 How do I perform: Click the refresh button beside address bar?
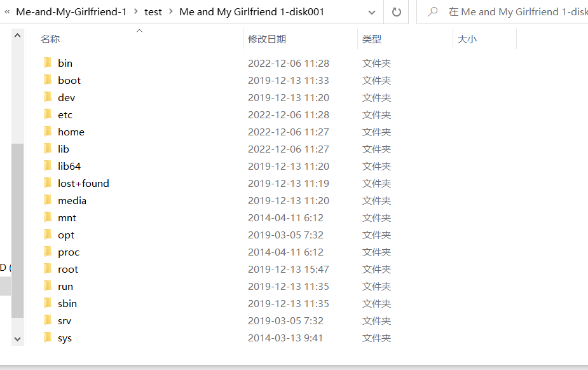coord(397,12)
